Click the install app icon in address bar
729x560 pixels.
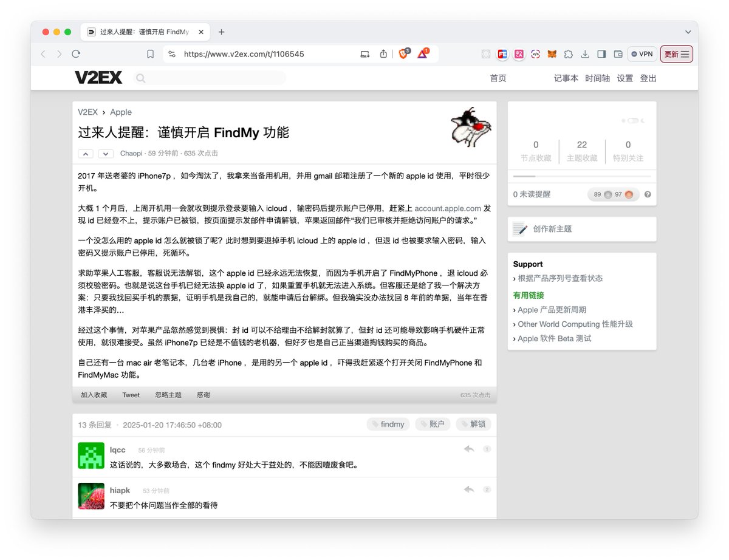point(365,54)
